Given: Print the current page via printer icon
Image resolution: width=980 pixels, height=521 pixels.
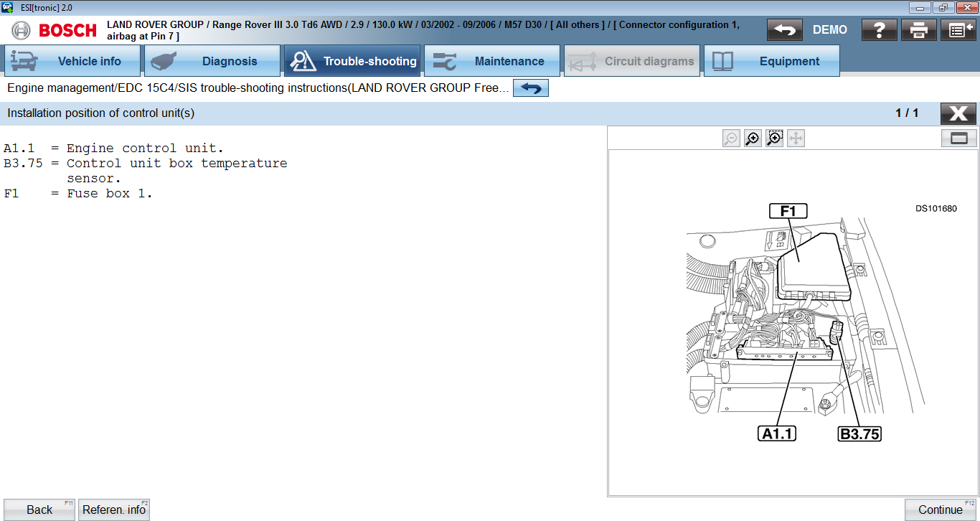Looking at the screenshot, I should coord(919,30).
